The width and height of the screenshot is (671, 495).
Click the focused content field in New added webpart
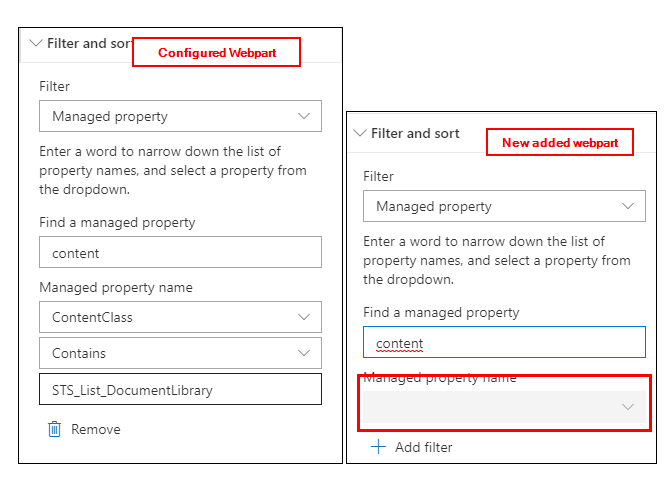click(504, 342)
